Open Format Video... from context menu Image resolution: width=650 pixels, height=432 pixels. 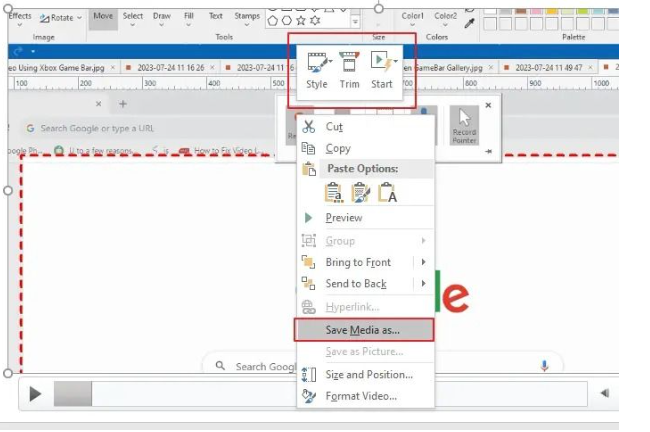click(x=361, y=396)
